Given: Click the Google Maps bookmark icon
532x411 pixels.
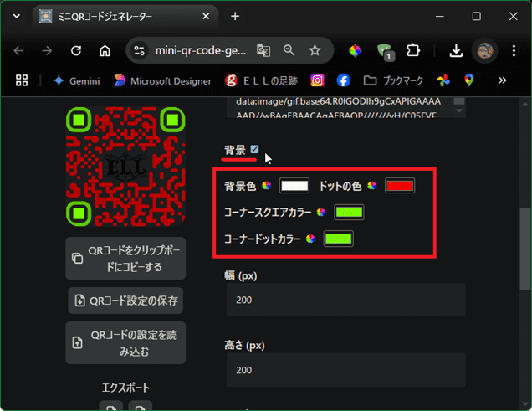Looking at the screenshot, I should point(468,80).
